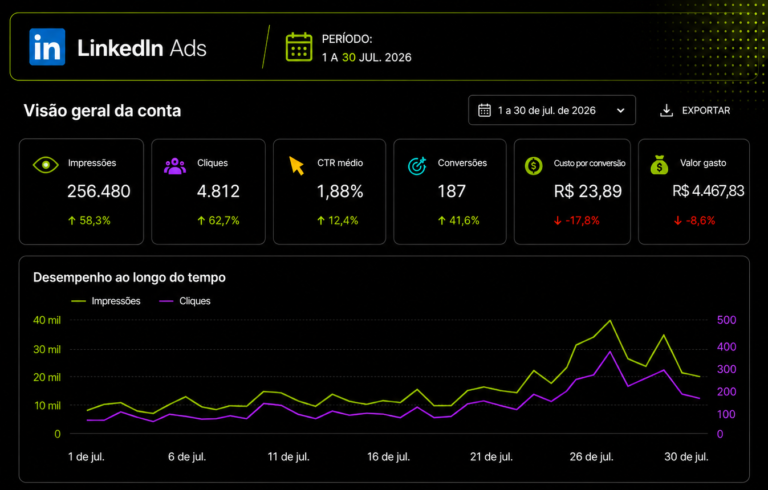This screenshot has height=490, width=768.
Task: Click the EXPORTAR button
Action: click(695, 110)
